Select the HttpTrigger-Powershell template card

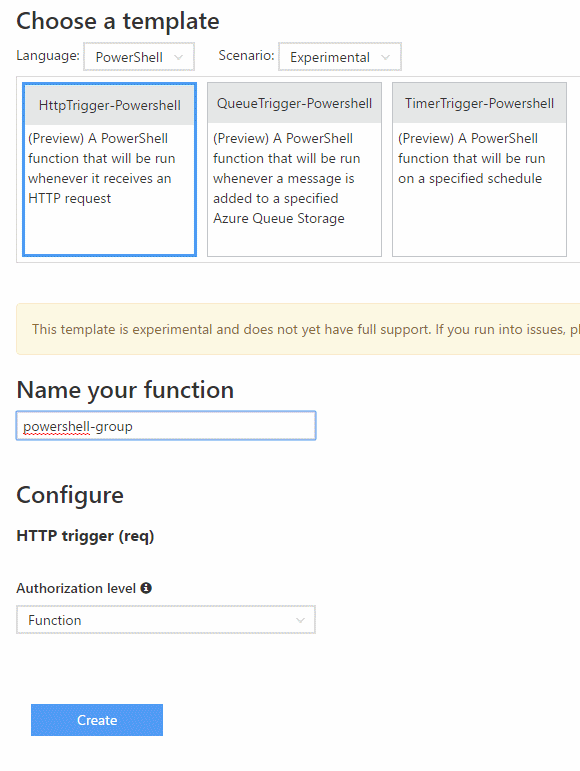tap(110, 170)
